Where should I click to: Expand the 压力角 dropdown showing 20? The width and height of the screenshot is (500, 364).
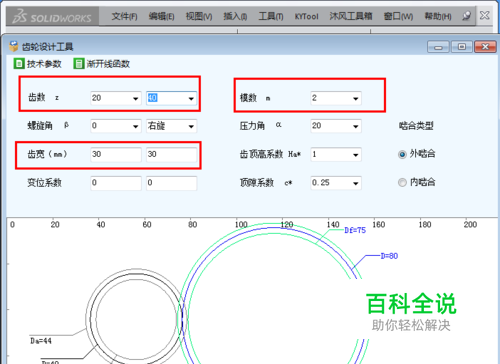click(x=356, y=126)
